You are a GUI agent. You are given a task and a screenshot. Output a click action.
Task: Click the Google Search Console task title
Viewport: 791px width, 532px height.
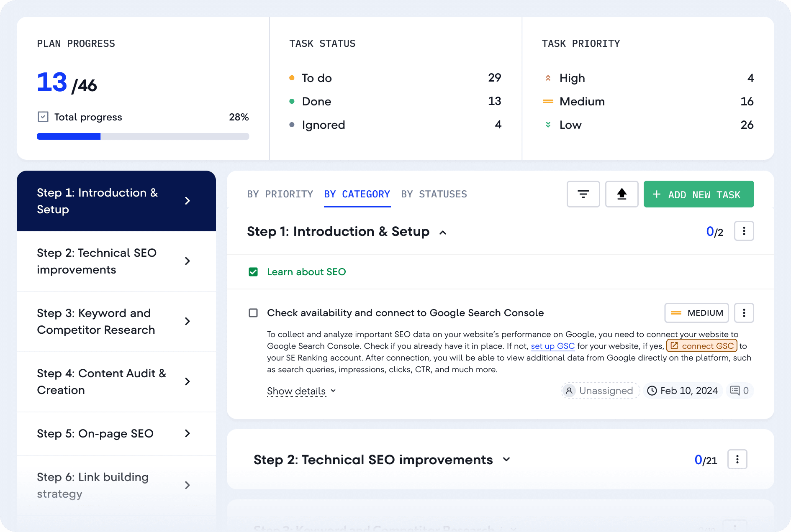coord(406,313)
